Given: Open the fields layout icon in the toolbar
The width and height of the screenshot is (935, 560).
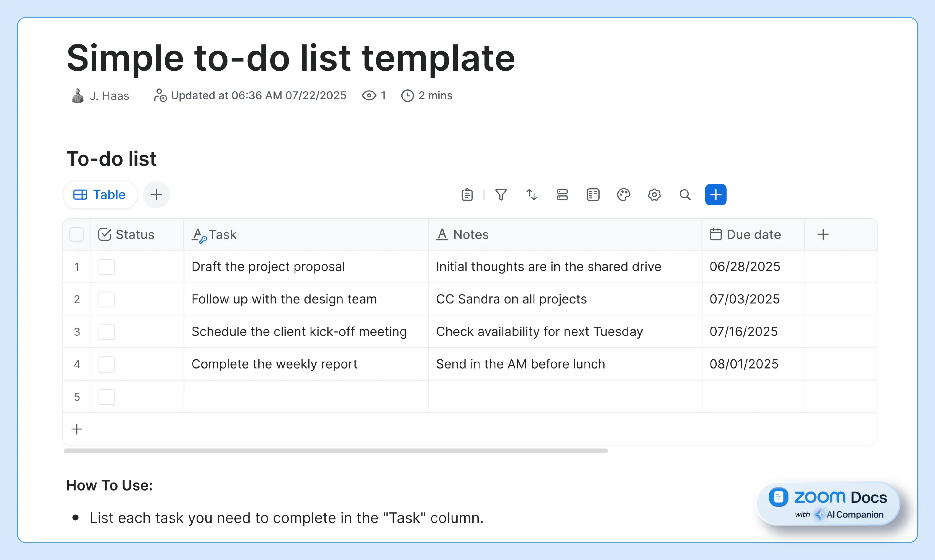Looking at the screenshot, I should click(x=592, y=195).
